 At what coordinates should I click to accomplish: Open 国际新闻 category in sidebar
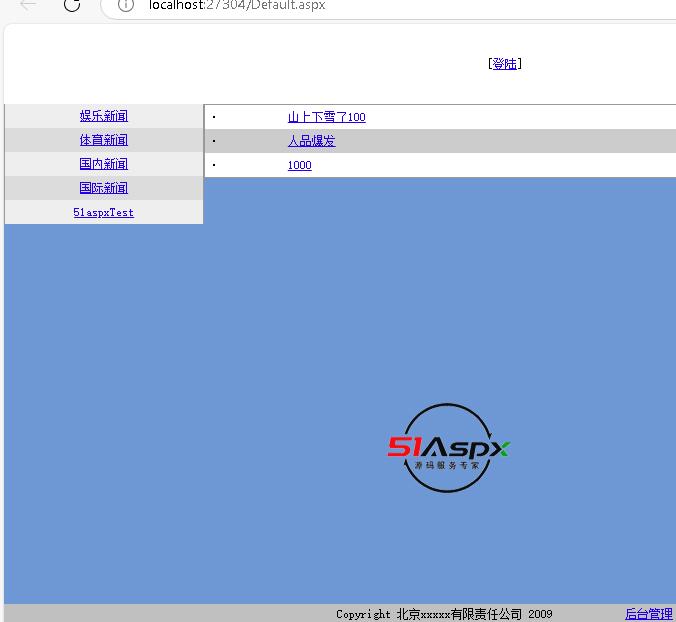pyautogui.click(x=104, y=188)
